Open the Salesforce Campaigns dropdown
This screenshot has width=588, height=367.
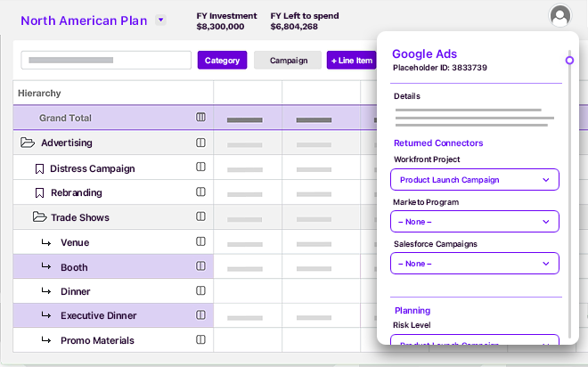tap(475, 264)
